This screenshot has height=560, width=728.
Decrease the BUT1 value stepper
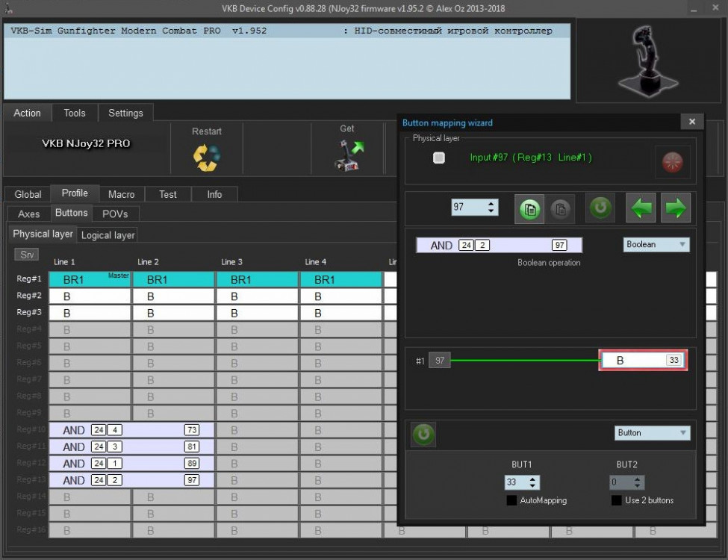[532, 486]
